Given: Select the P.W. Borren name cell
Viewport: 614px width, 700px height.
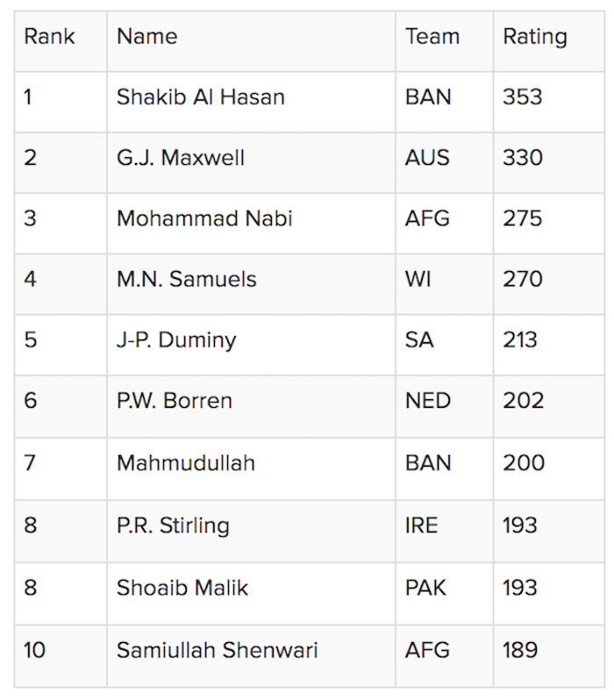Looking at the screenshot, I should click(x=174, y=401).
